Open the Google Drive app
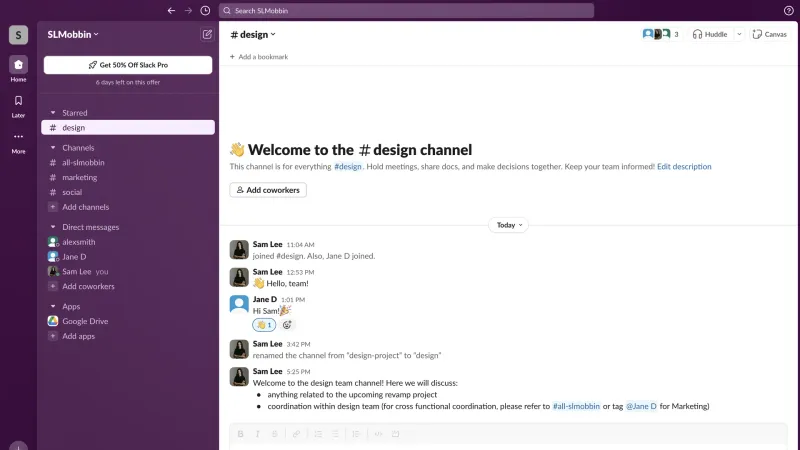Image resolution: width=800 pixels, height=450 pixels. coord(128,321)
